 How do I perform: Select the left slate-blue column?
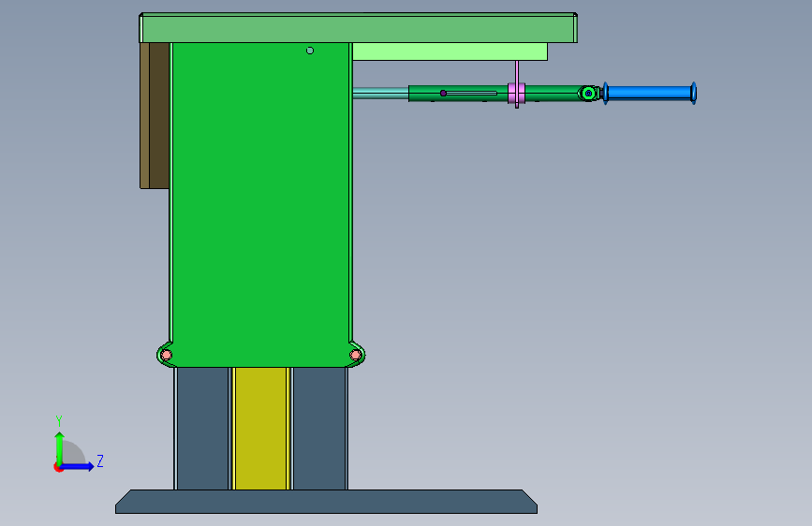pyautogui.click(x=202, y=429)
